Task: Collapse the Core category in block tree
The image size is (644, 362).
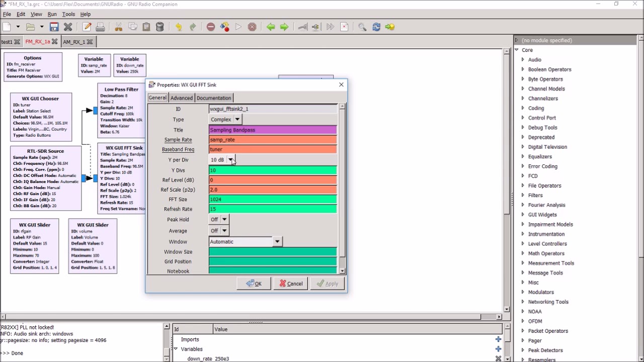Action: pos(517,50)
